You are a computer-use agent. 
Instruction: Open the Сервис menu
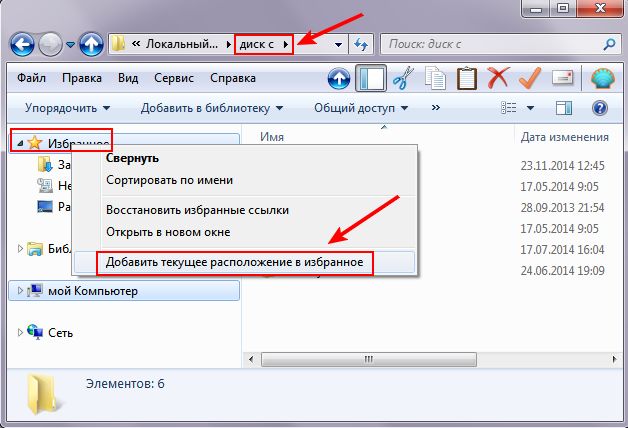tap(174, 78)
